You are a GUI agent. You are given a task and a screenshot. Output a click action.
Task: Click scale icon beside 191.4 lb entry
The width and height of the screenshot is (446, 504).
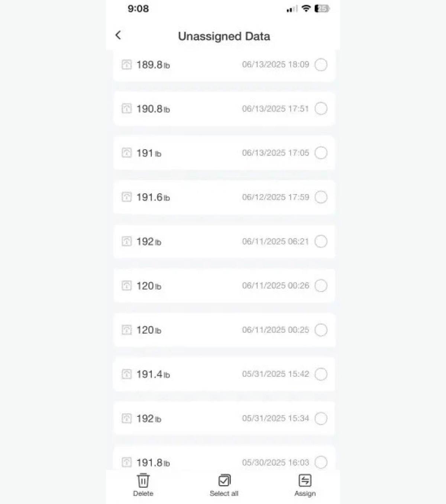coord(127,374)
